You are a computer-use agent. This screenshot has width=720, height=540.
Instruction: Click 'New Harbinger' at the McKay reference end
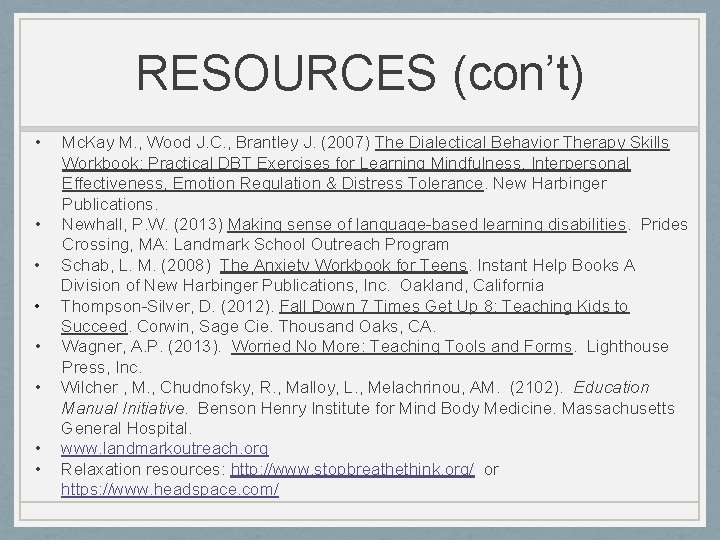(x=550, y=184)
